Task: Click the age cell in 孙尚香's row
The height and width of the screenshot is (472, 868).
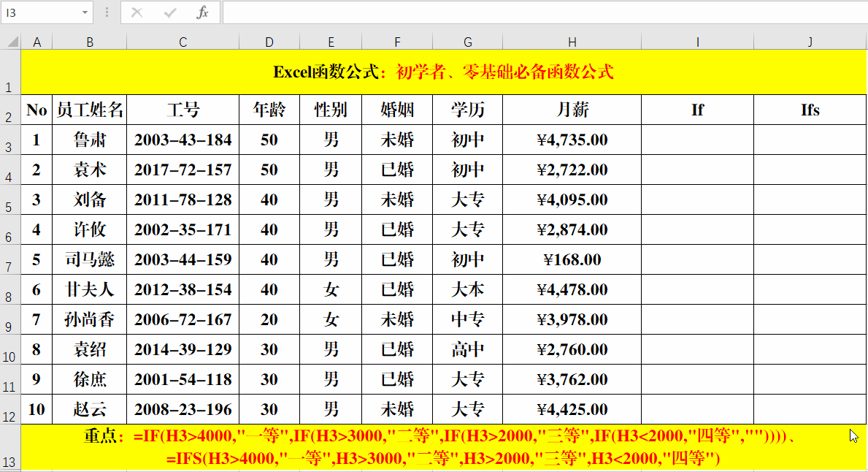Action: [x=269, y=319]
